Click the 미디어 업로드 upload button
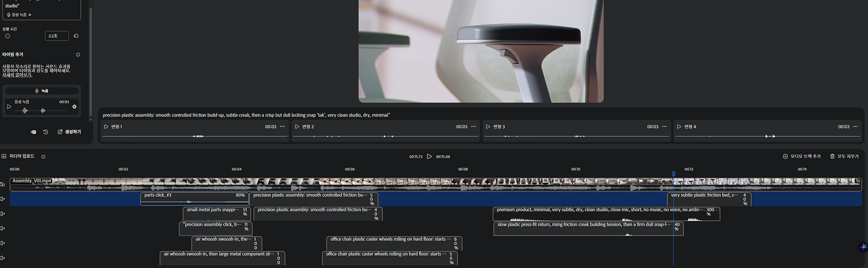868x268 pixels. point(18,156)
